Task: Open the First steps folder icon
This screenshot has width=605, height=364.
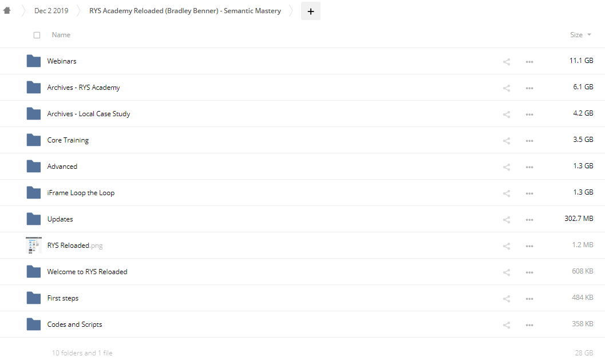Action: (34, 298)
